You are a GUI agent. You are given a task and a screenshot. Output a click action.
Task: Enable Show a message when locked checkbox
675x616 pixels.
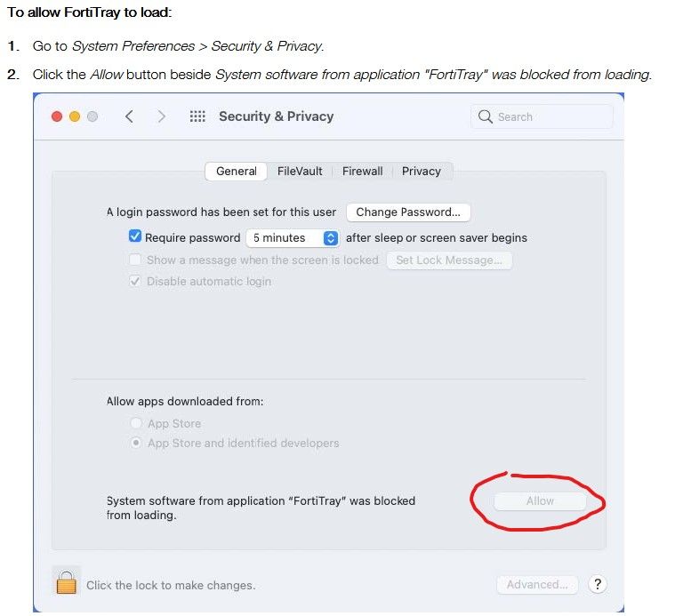coord(135,260)
